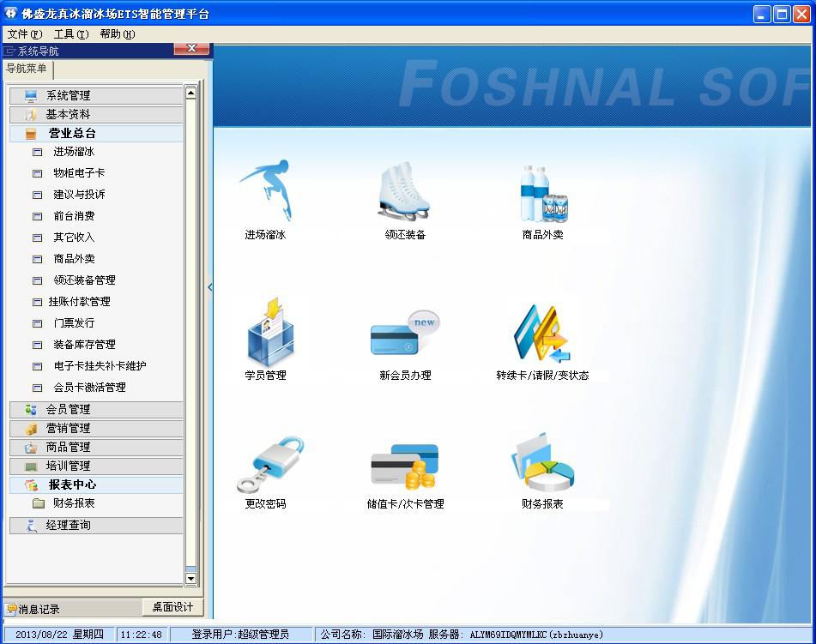Expand the 培训管理 navigation section
Screen dimensions: 816x644
point(96,466)
